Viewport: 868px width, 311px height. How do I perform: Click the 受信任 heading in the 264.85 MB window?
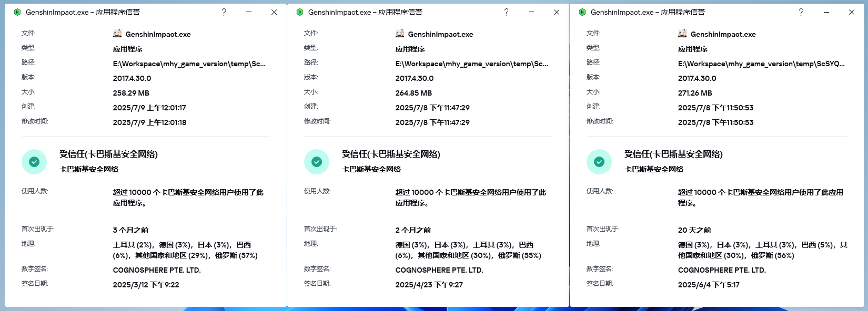391,154
